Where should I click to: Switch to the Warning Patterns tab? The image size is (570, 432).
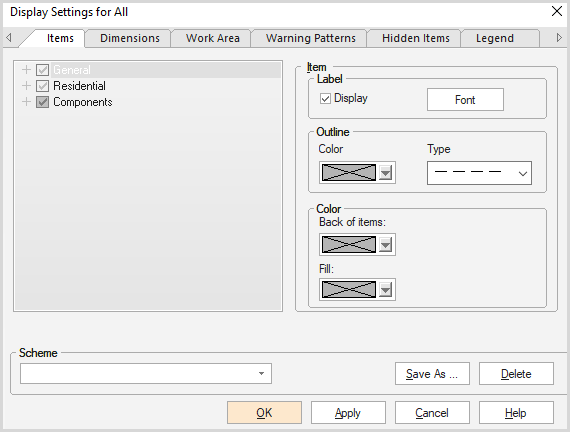click(310, 38)
